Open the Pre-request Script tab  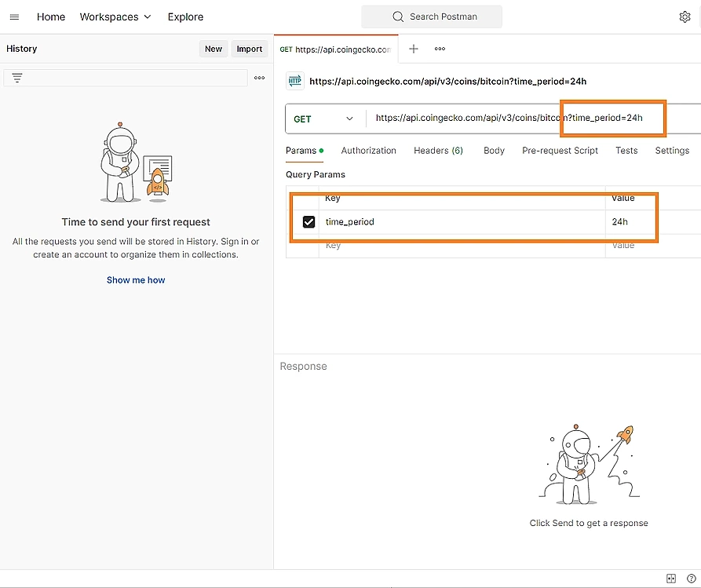(x=560, y=151)
